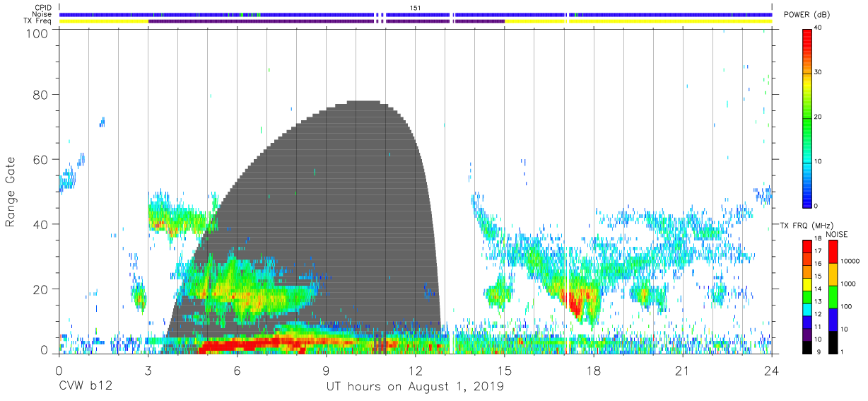Click the Noise row label above plot
Screen dimensions: 868x401
click(43, 14)
